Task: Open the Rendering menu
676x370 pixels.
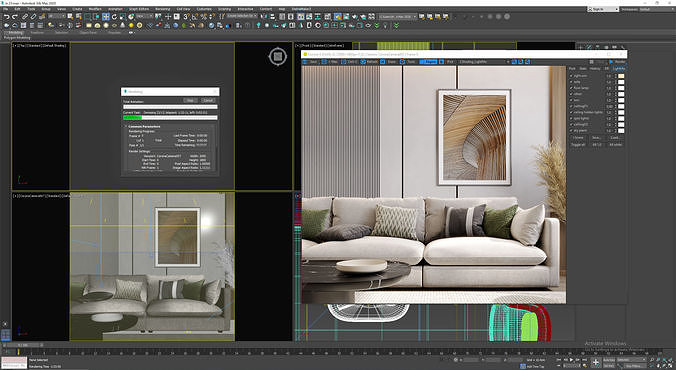Action: click(x=163, y=9)
